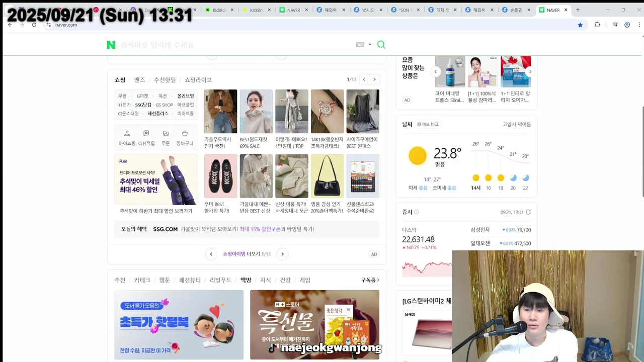Screen dimensions: 644x362
Task: Select the 추천핫딜 tab
Action: pyautogui.click(x=165, y=79)
